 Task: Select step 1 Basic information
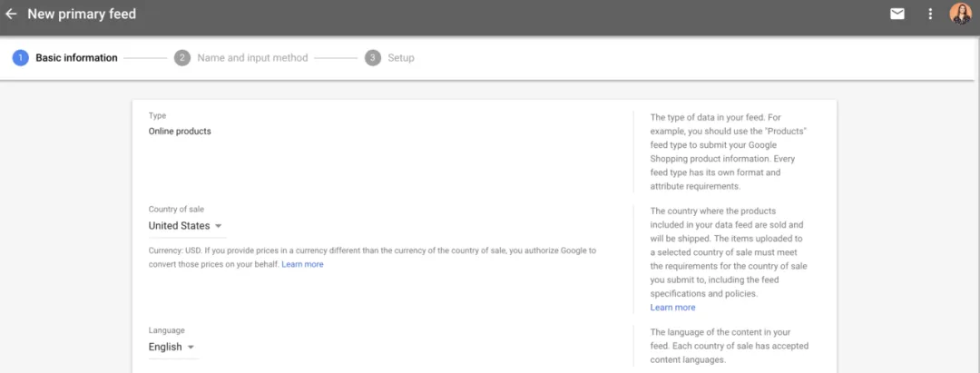[65, 58]
